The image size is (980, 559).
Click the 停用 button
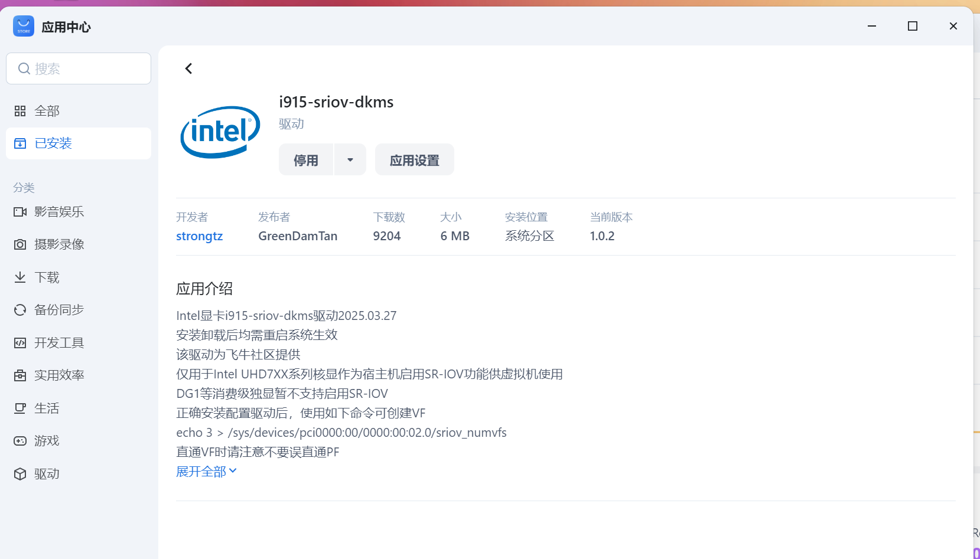click(x=306, y=160)
